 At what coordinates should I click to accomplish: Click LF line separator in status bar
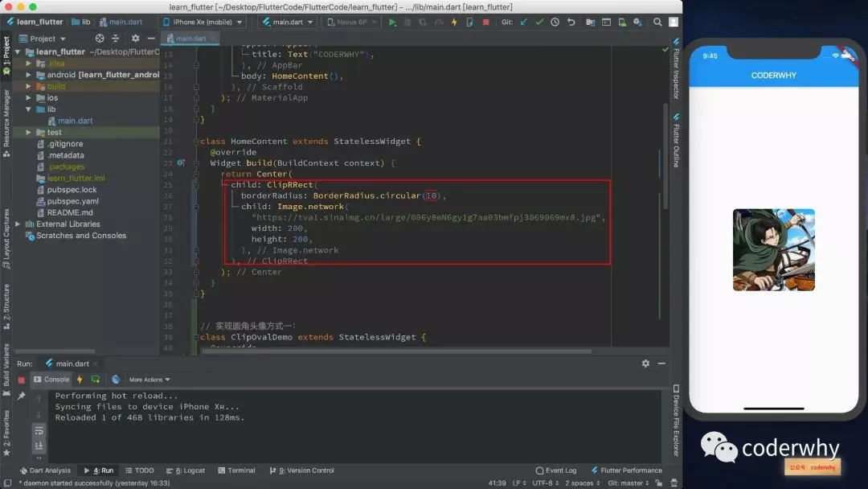tap(518, 483)
